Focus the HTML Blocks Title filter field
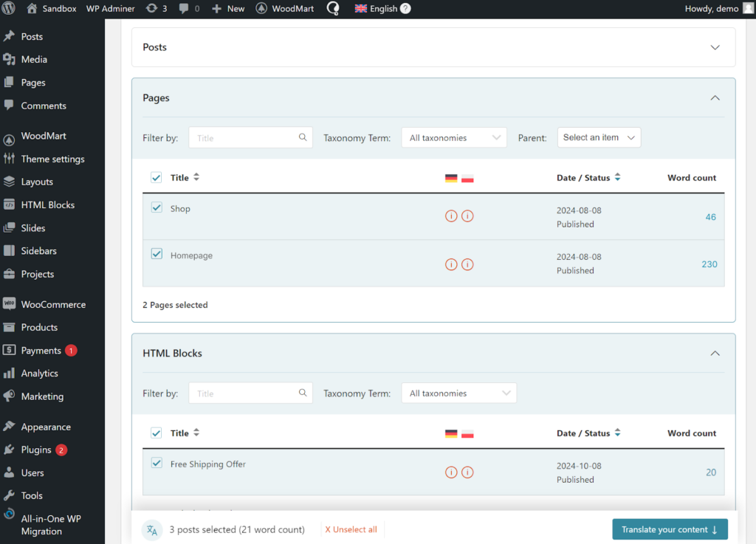Viewport: 756px width, 544px height. click(x=250, y=393)
